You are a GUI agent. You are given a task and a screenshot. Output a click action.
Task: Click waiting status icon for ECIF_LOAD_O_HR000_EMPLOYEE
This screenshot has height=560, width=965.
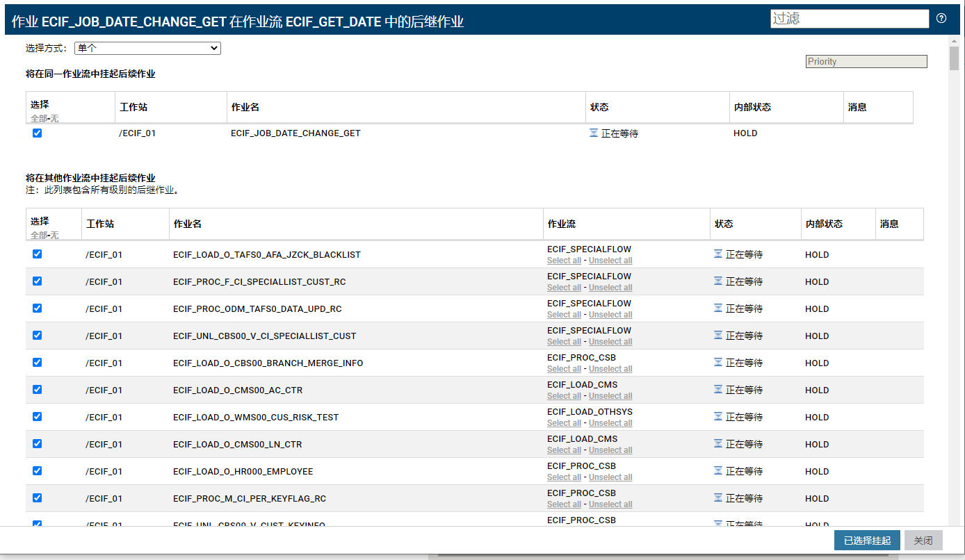click(x=717, y=470)
